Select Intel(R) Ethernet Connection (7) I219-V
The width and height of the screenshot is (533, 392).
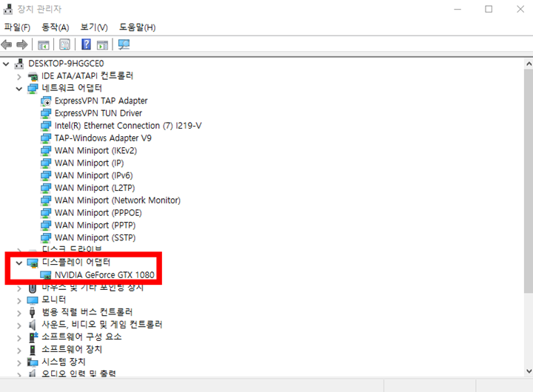click(127, 126)
